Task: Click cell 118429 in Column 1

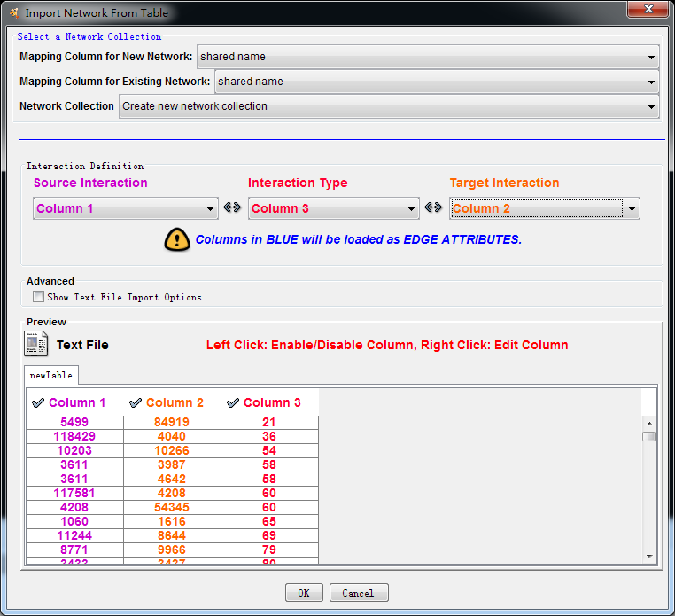Action: click(74, 436)
